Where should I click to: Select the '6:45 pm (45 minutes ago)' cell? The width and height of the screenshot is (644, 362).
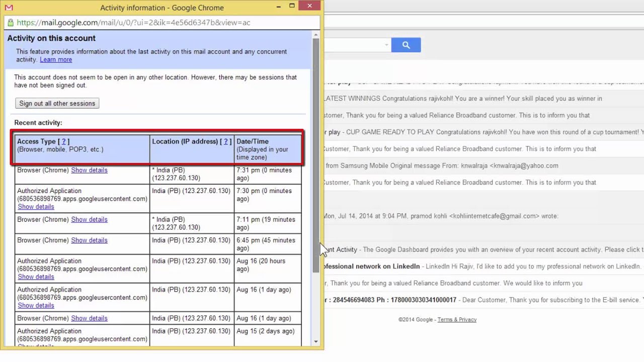coord(268,244)
